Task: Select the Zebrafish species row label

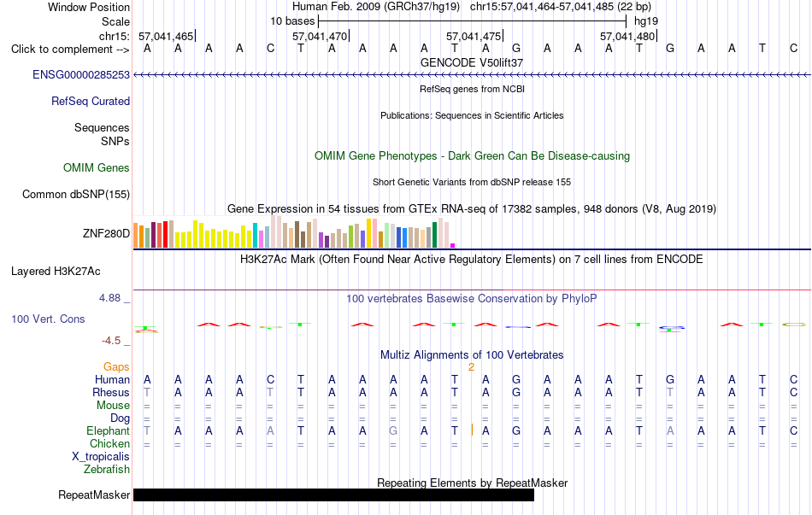Action: click(x=107, y=470)
